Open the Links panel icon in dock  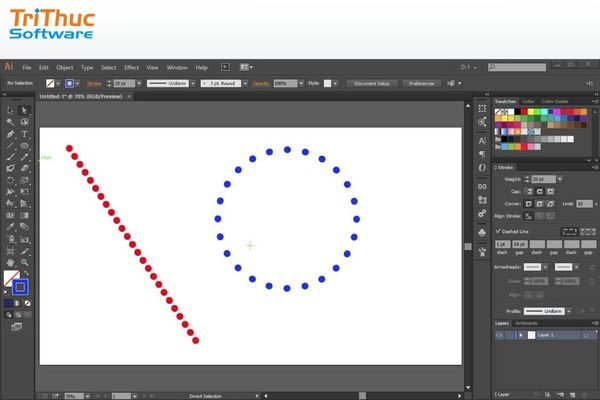pyautogui.click(x=482, y=186)
